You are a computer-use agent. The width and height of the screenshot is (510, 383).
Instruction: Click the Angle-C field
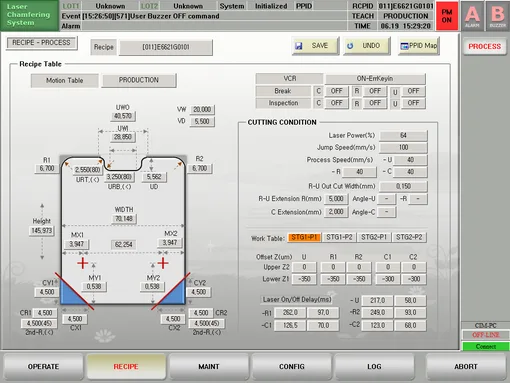387,212
